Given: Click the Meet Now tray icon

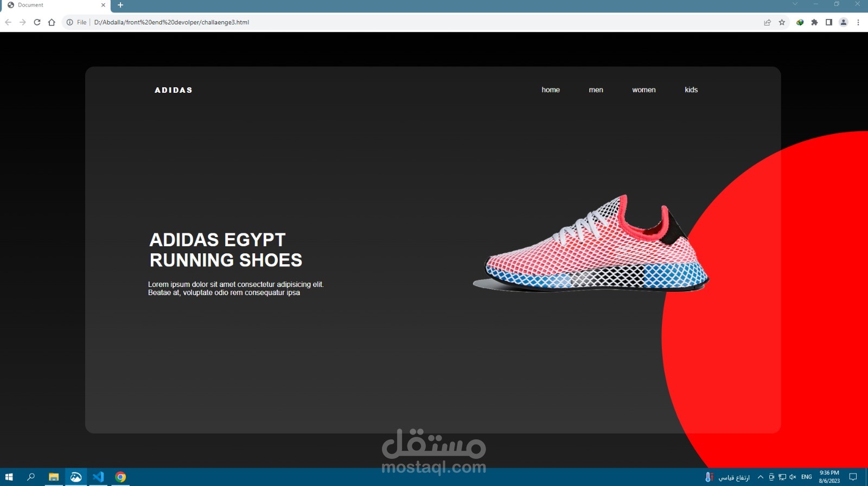Looking at the screenshot, I should 771,477.
